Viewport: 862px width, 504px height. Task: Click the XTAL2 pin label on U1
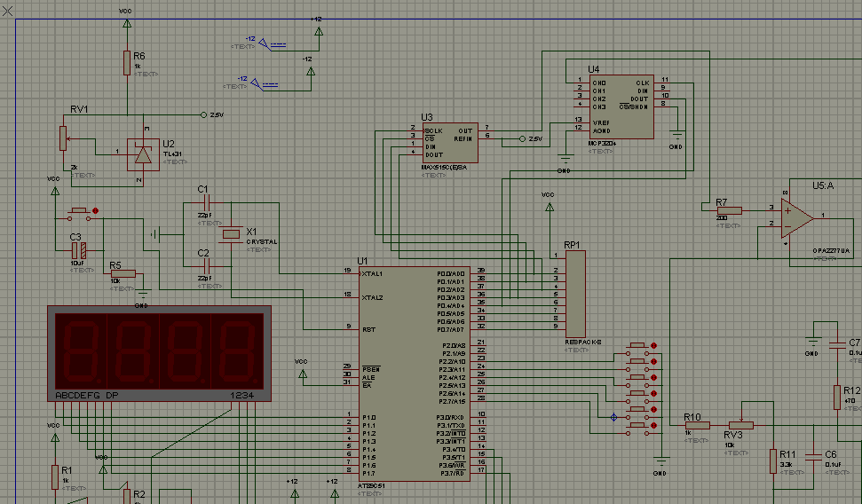pyautogui.click(x=372, y=298)
